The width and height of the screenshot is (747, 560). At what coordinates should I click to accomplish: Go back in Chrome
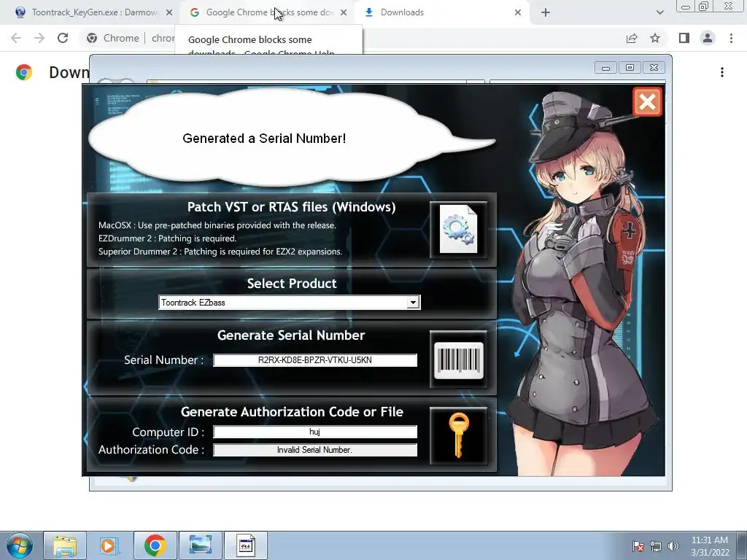pos(16,38)
